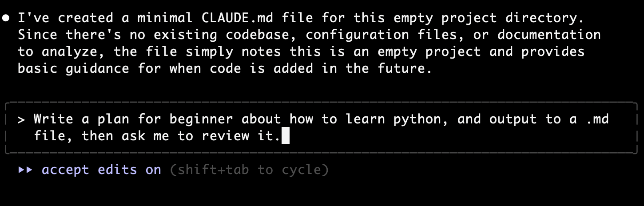Click the word 'directory.' in the response's first line
This screenshot has height=206, width=644.
[545, 19]
